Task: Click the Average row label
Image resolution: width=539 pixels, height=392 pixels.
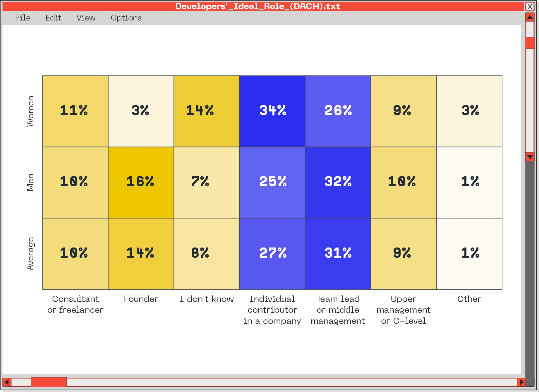Action: [30, 254]
